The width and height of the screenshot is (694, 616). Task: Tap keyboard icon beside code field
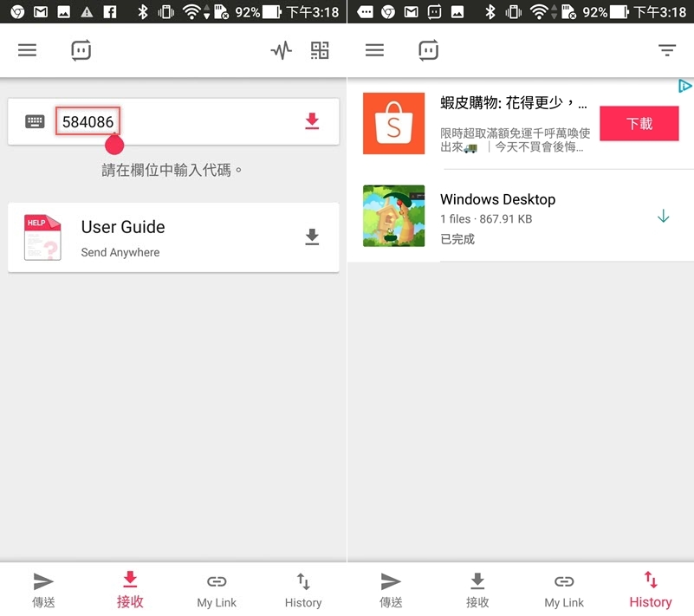pos(35,121)
